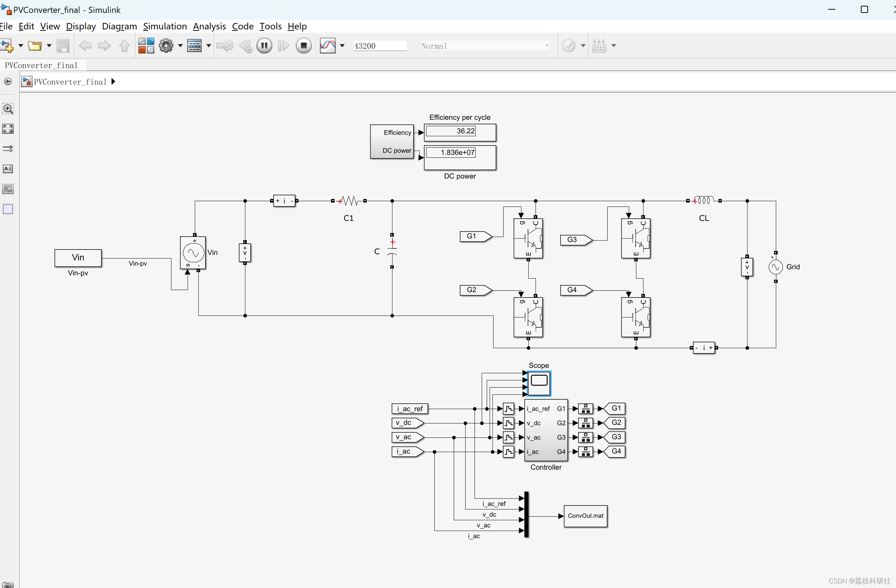Select the Zoom tool in the palette
The width and height of the screenshot is (896, 588).
point(8,109)
